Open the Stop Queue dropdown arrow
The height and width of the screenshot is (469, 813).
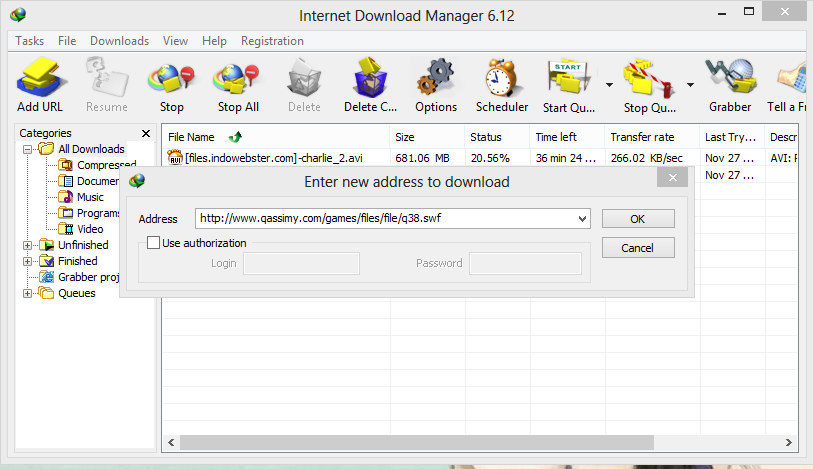[690, 84]
